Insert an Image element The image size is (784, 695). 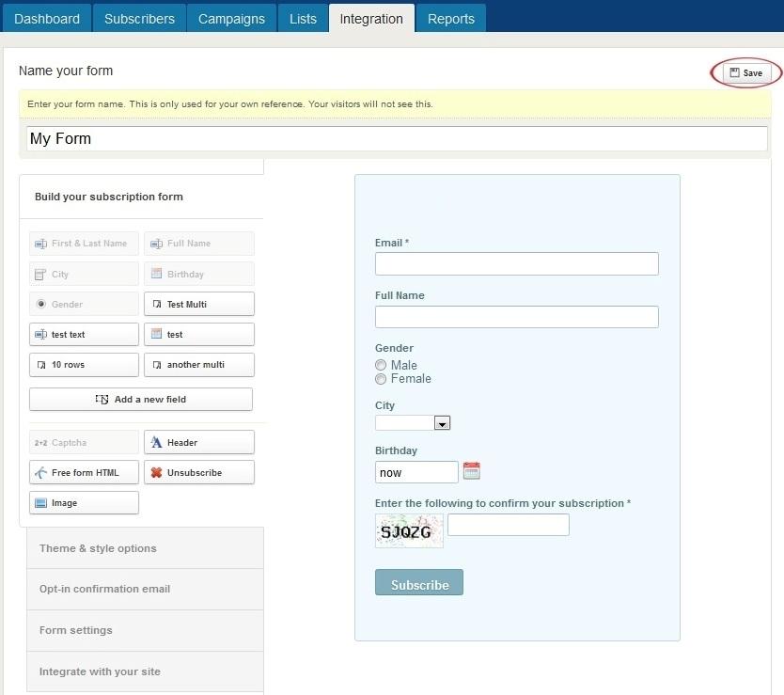tap(84, 503)
